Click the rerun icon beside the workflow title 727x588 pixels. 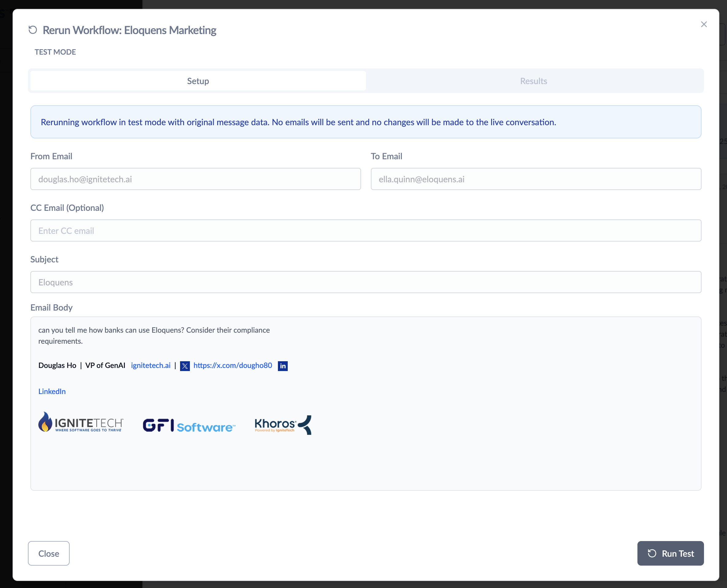(x=33, y=30)
